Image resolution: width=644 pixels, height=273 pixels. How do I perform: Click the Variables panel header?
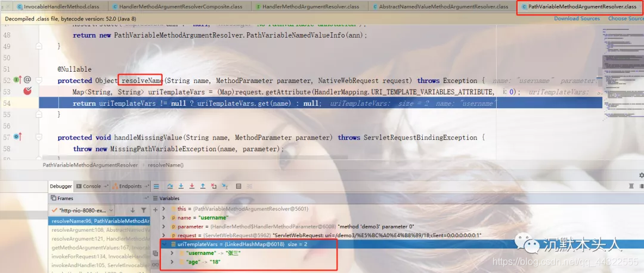pos(169,198)
